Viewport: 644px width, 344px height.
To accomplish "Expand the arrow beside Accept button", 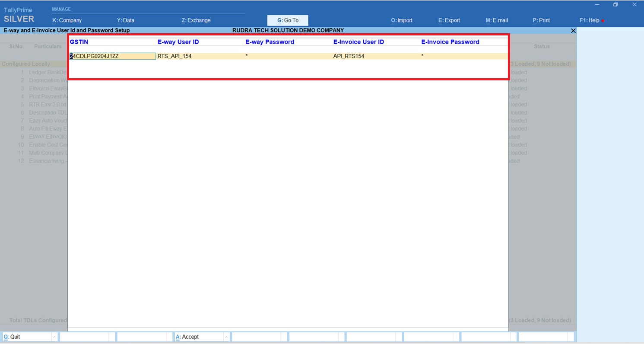I will [226, 337].
